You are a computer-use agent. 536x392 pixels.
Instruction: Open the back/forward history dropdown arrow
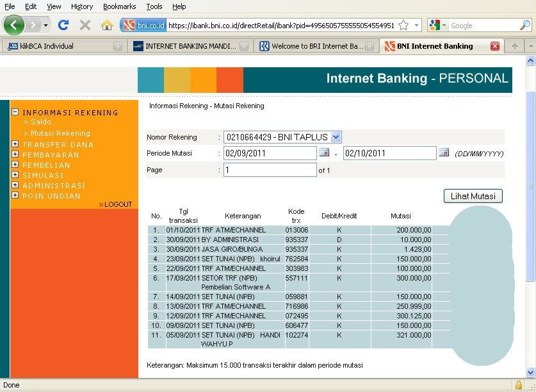[x=45, y=26]
